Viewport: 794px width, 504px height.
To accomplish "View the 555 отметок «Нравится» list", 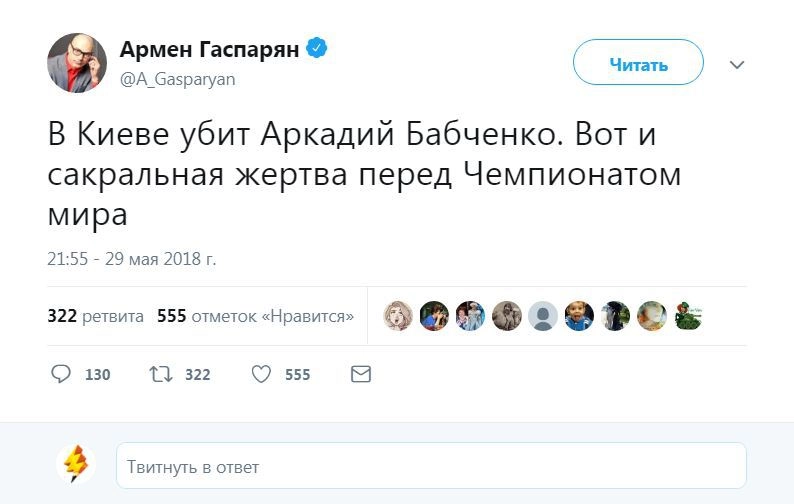I will tap(255, 316).
